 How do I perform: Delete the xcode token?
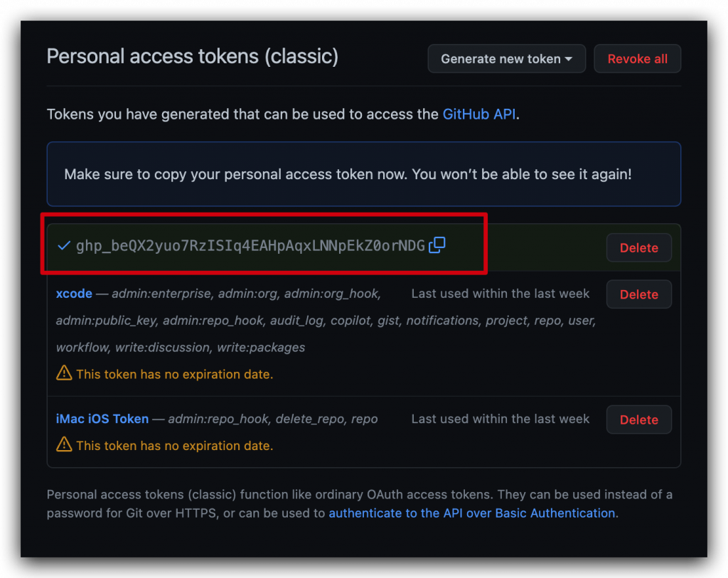[x=638, y=294]
